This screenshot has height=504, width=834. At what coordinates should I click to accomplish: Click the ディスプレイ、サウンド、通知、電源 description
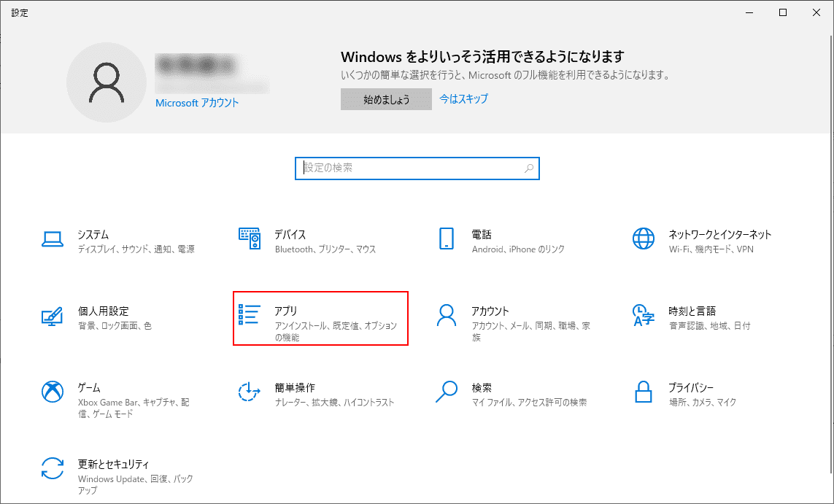coord(136,249)
